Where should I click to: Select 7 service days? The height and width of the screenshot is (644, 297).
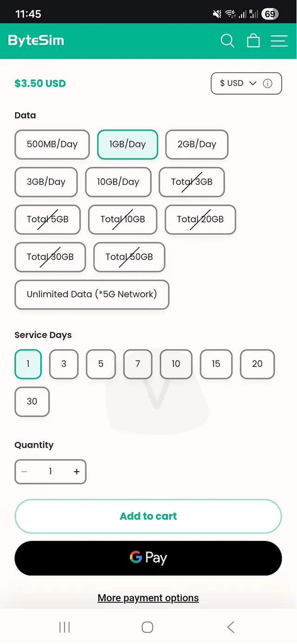(137, 364)
